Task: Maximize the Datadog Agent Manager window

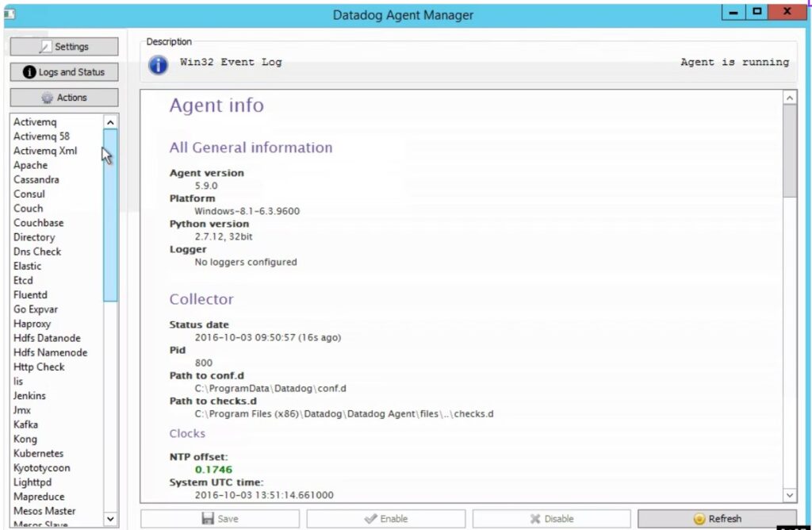Action: click(756, 12)
